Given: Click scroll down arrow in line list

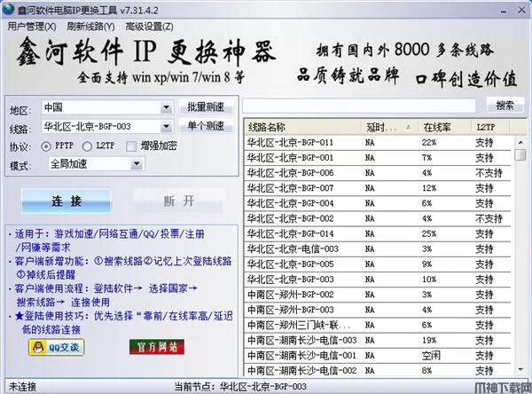Looking at the screenshot, I should click(520, 369).
